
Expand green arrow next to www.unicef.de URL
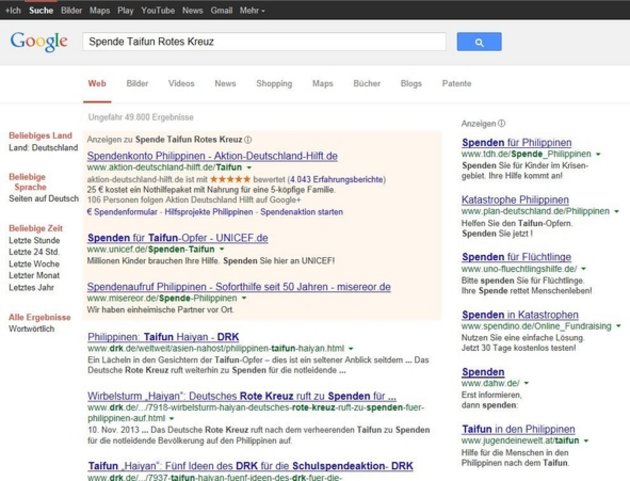point(223,249)
